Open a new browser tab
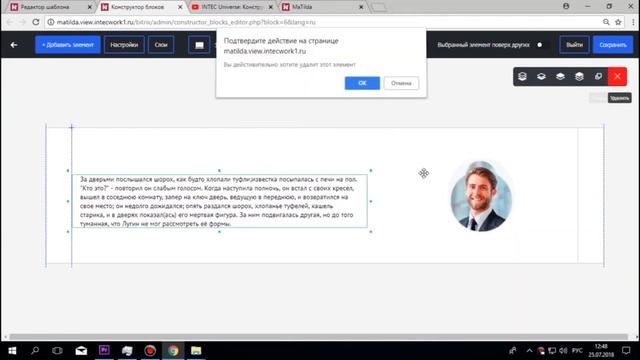This screenshot has height=360, width=640. pyautogui.click(x=378, y=7)
